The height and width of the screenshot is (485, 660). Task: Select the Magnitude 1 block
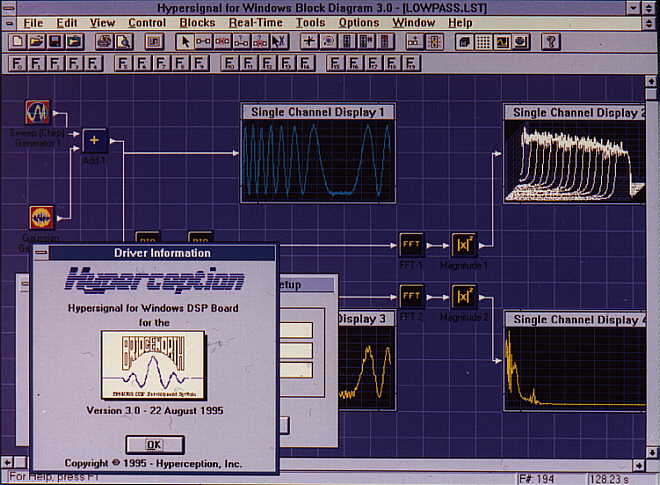[464, 245]
